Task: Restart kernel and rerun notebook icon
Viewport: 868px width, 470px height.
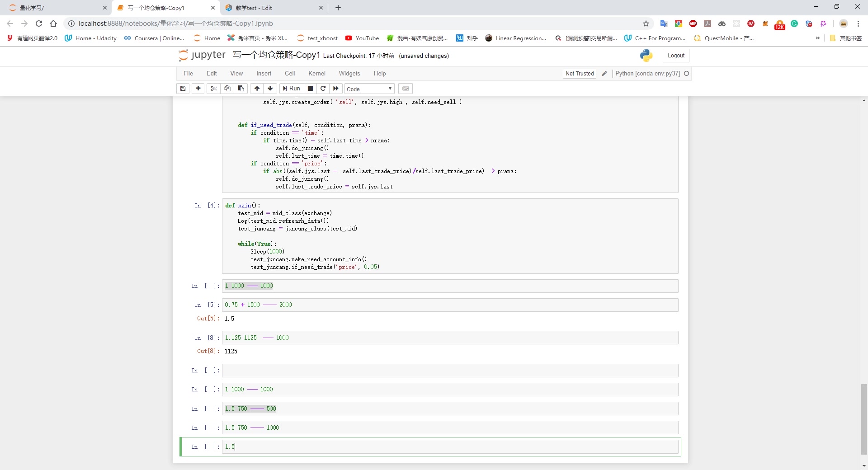Action: [336, 89]
